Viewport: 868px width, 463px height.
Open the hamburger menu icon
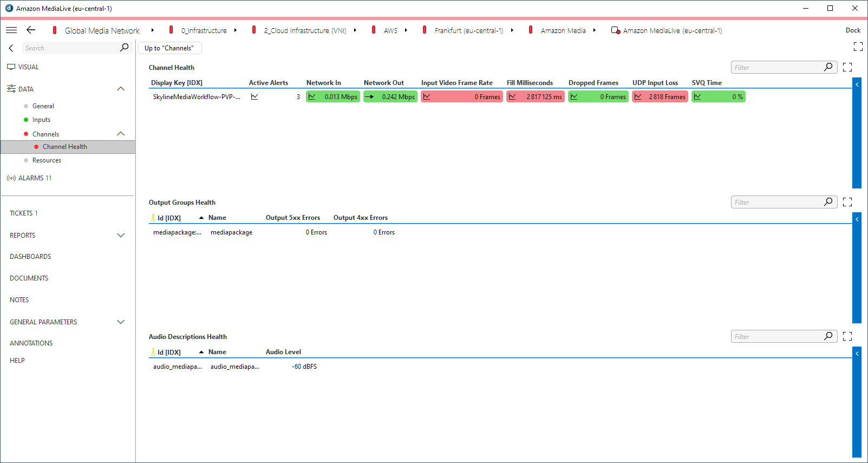click(x=11, y=30)
